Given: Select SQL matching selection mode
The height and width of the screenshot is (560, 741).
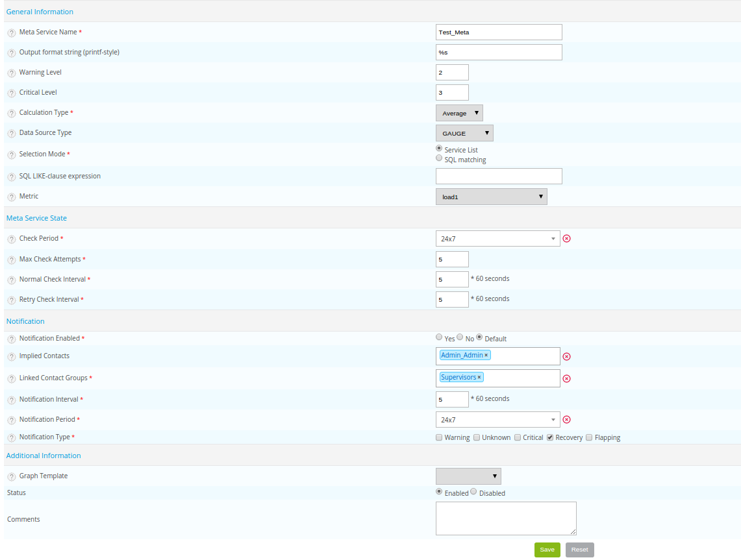Looking at the screenshot, I should tap(440, 158).
